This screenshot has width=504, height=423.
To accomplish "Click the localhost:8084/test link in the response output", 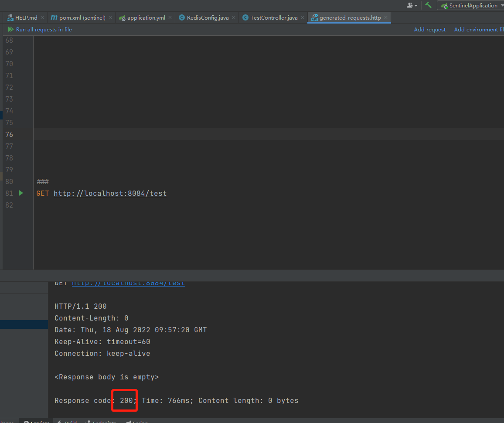I will (x=129, y=283).
